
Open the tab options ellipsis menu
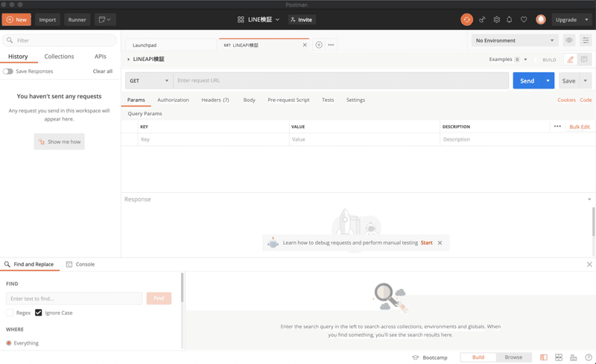tap(331, 45)
